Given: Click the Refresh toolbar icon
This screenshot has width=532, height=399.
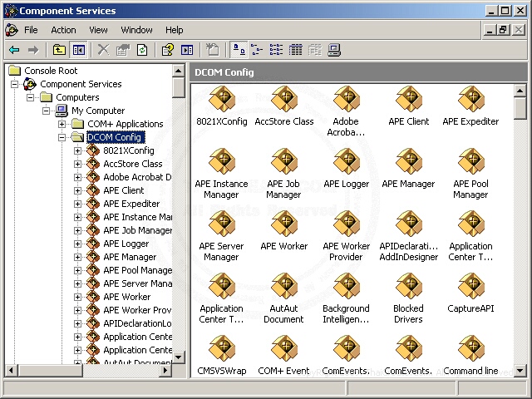Looking at the screenshot, I should [142, 50].
